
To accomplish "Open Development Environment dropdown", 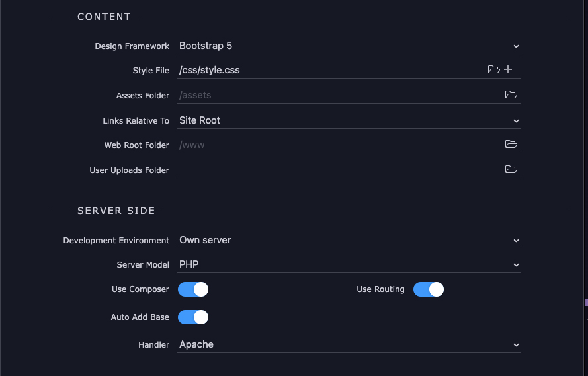I will tap(349, 240).
